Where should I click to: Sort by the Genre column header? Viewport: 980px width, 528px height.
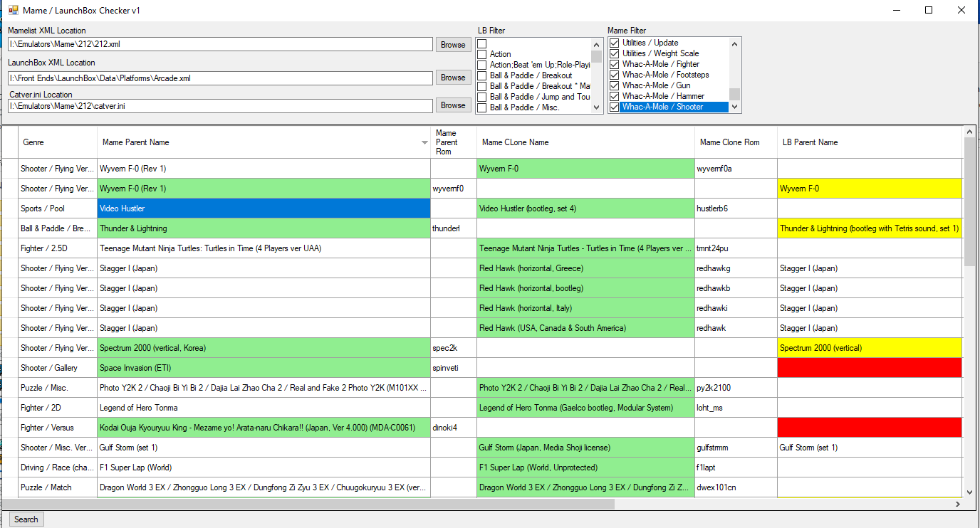pos(58,142)
